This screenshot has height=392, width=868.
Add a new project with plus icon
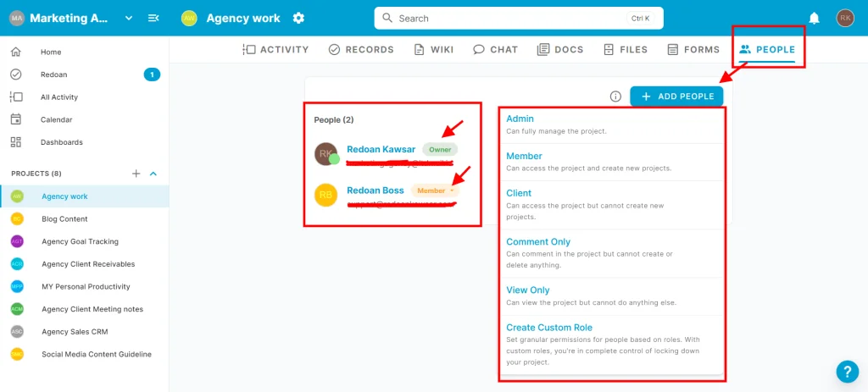pyautogui.click(x=136, y=174)
